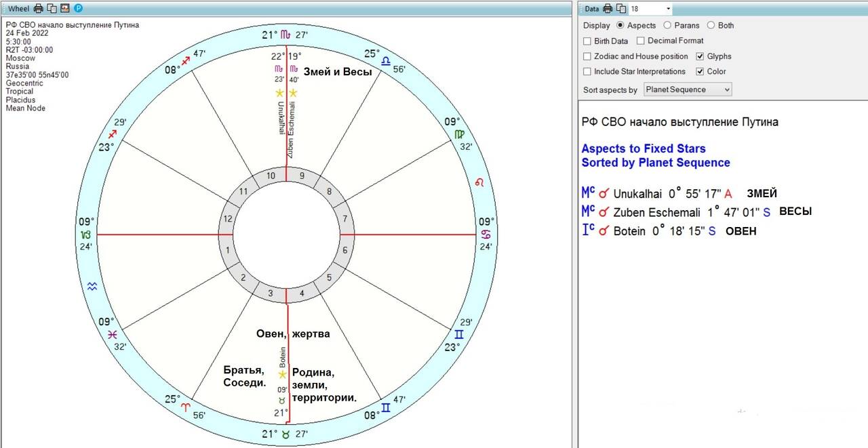Click the Unukalhai star marker

[279, 93]
